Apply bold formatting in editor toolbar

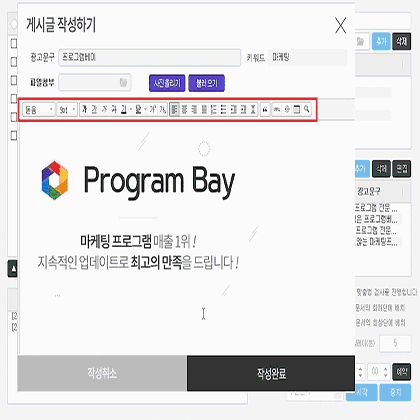tap(84, 109)
